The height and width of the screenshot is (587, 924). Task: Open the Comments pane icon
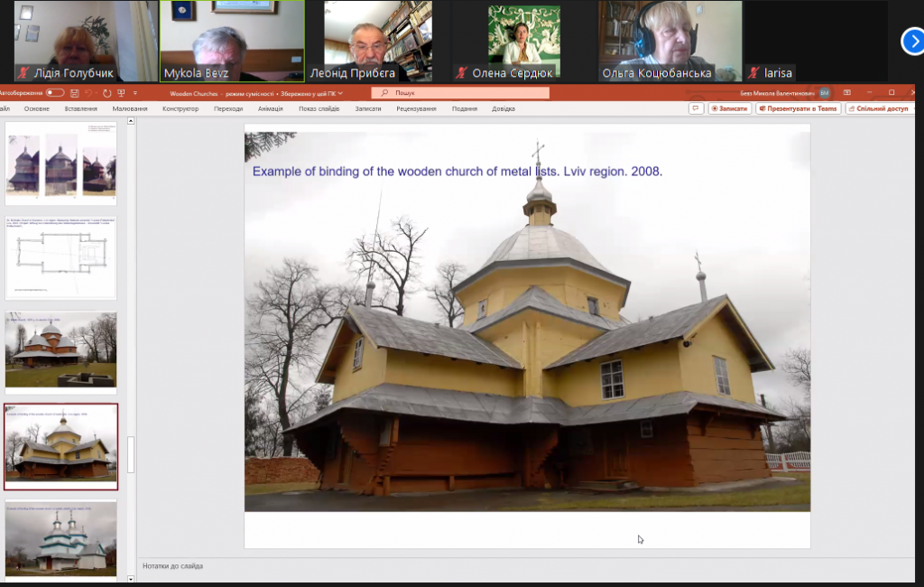click(696, 108)
